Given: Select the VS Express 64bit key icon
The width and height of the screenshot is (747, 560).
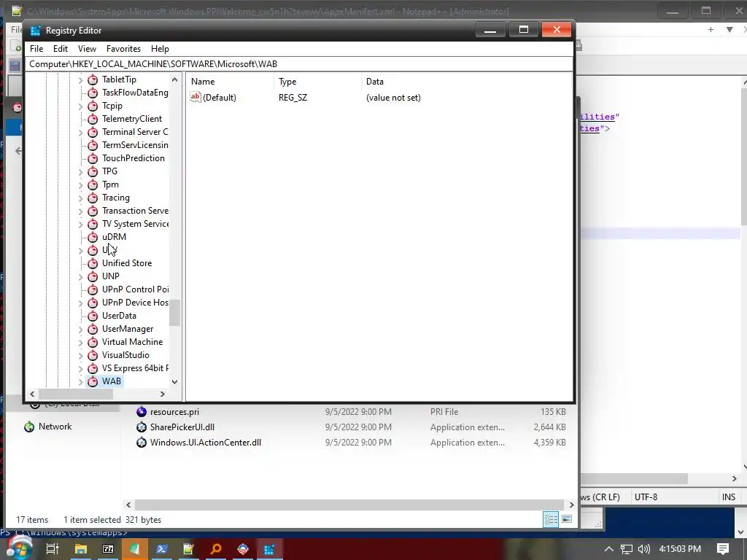Looking at the screenshot, I should click(93, 368).
